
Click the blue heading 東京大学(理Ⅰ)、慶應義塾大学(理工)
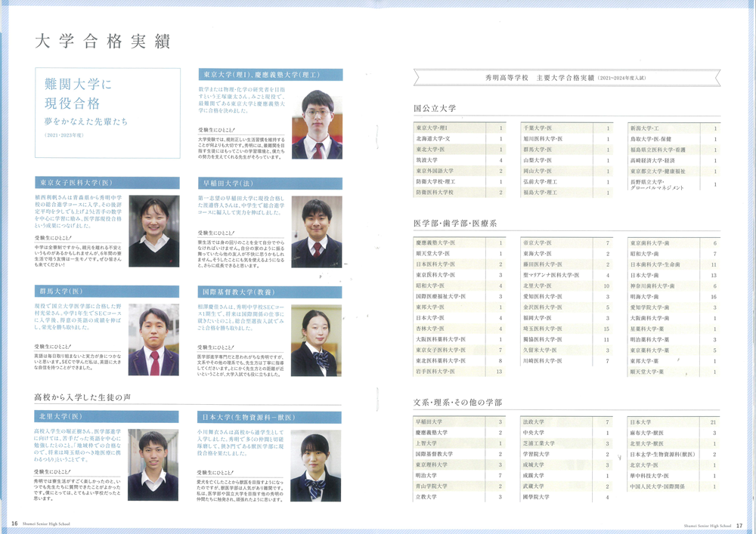pyautogui.click(x=271, y=75)
